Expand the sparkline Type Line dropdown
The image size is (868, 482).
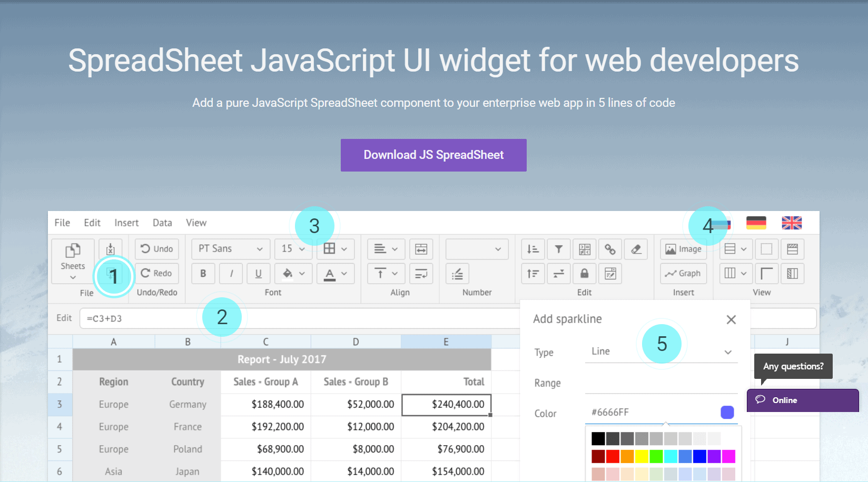(x=661, y=352)
